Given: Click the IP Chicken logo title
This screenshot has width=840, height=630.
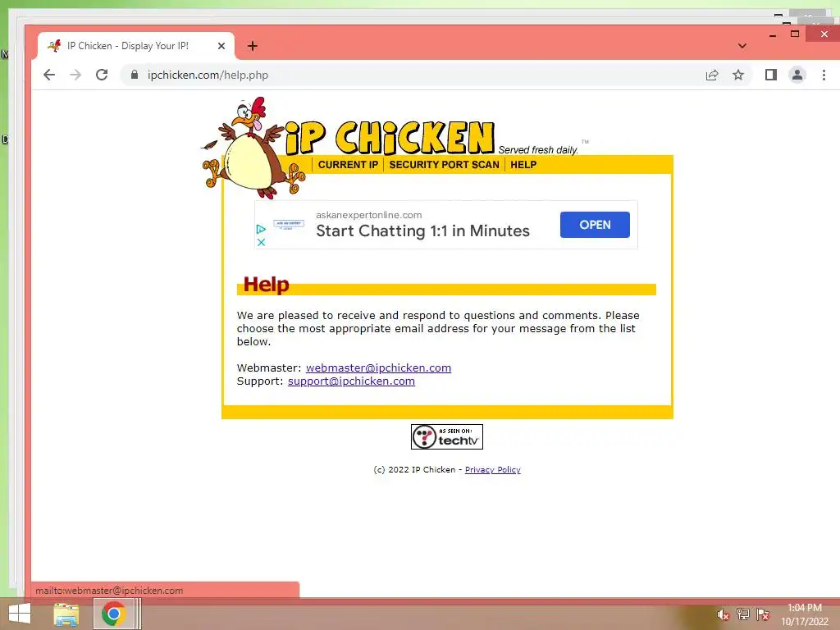Looking at the screenshot, I should (390, 138).
